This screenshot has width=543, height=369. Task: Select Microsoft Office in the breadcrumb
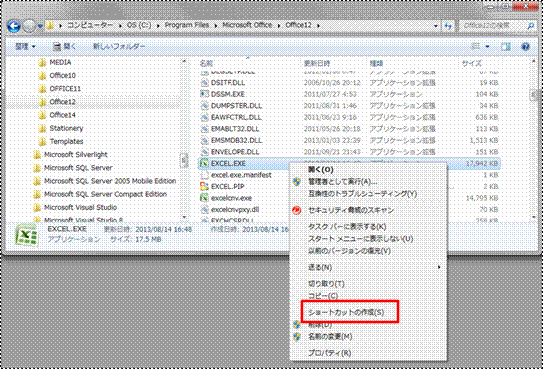247,25
